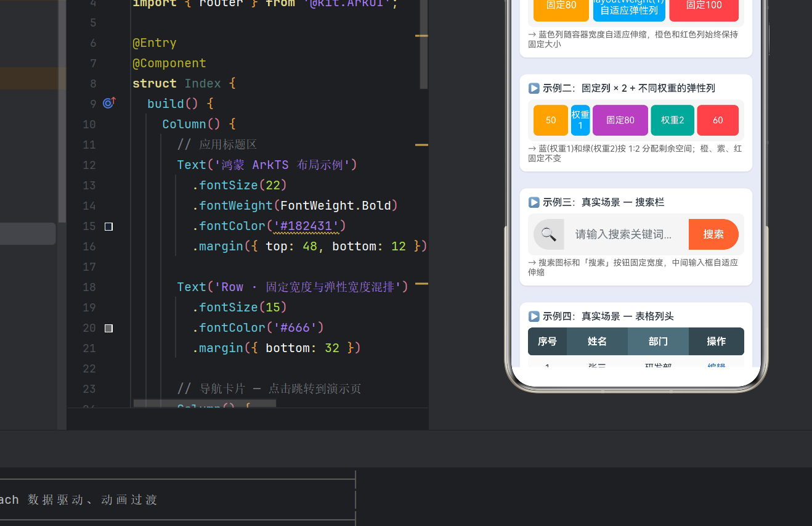Click the 'struct Index {' code line
This screenshot has height=526, width=812.
(x=184, y=83)
